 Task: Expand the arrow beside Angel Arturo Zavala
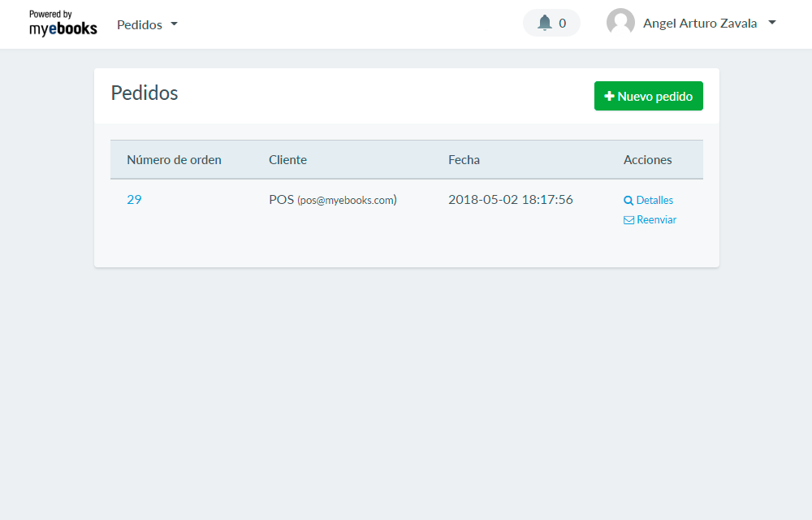coord(771,23)
